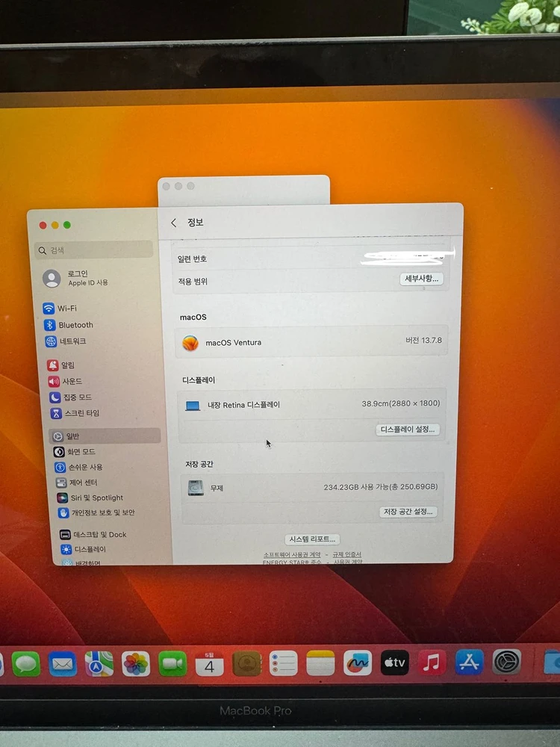Open Reminders from the Dock
Screen dimensions: 560x747
(x=283, y=663)
